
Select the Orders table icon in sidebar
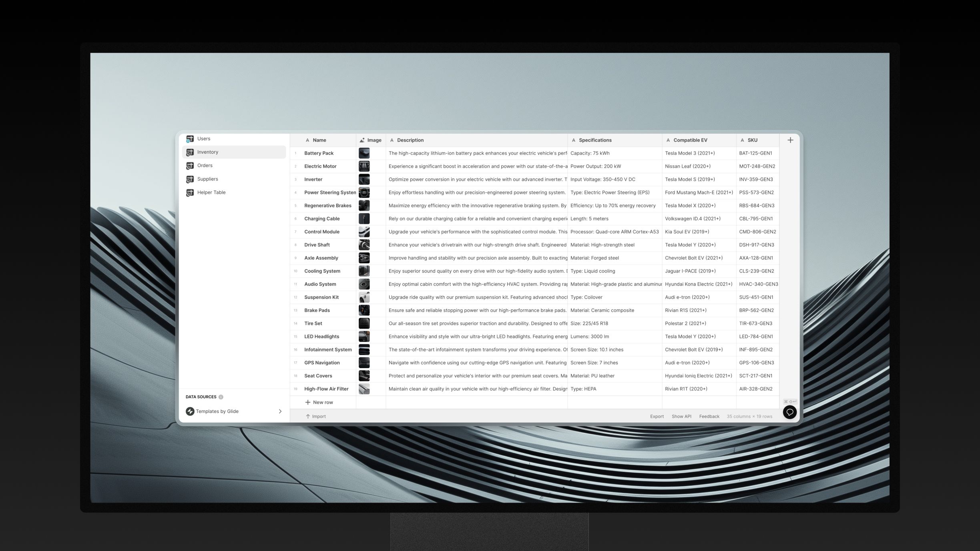pyautogui.click(x=190, y=166)
